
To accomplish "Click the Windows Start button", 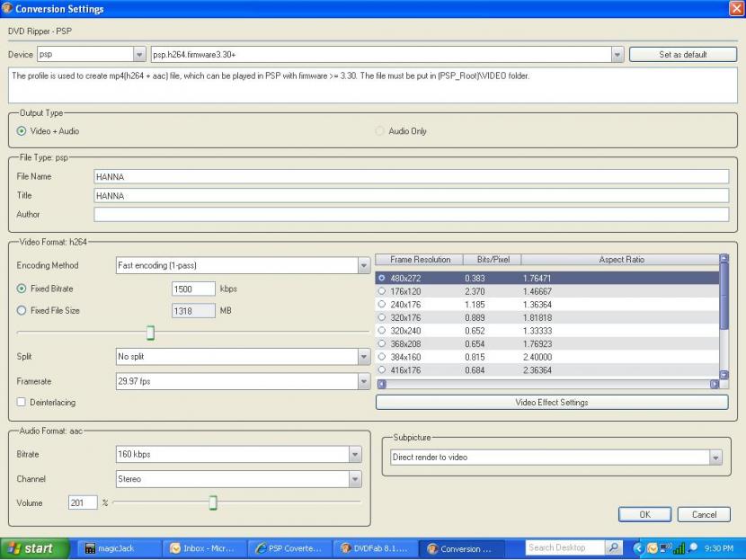I will 35,548.
